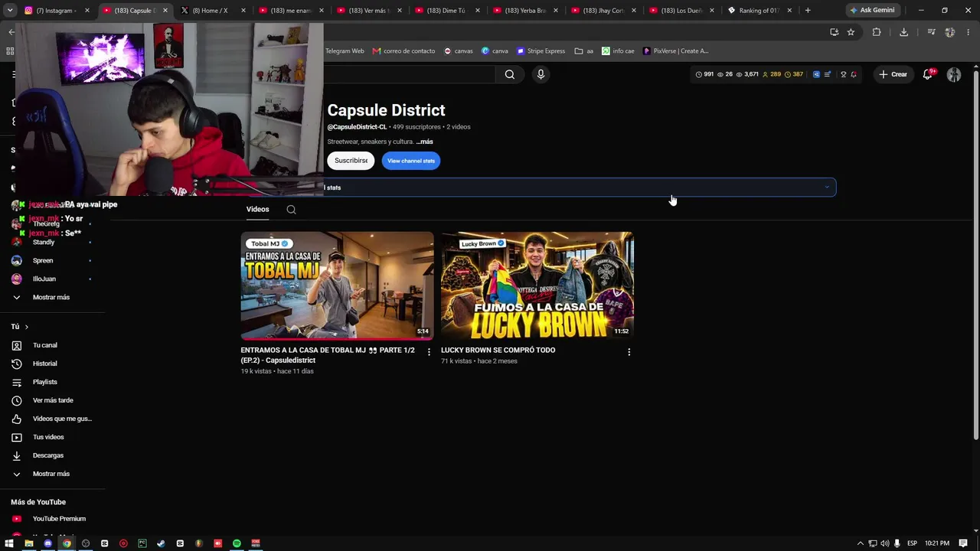Click the Crear button

click(893, 74)
